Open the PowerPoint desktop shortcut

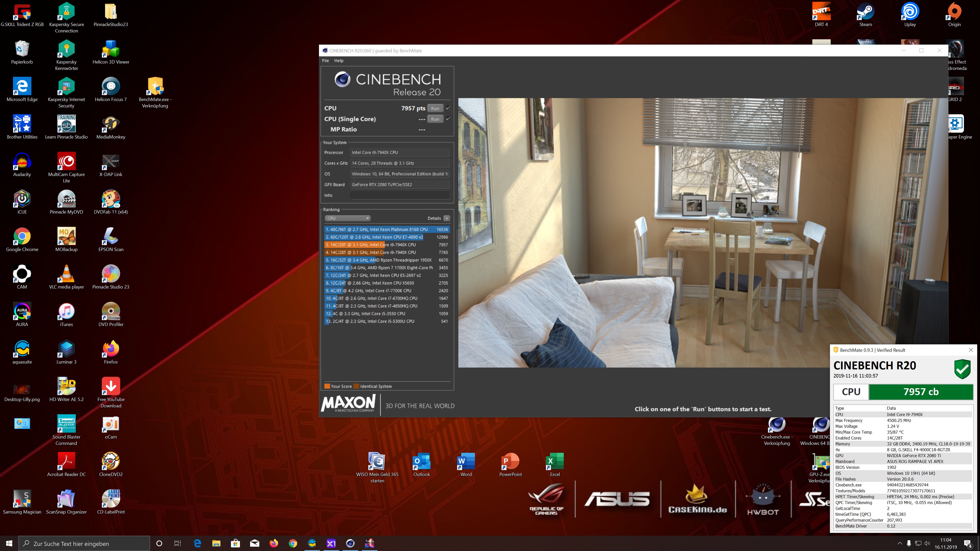click(x=510, y=465)
